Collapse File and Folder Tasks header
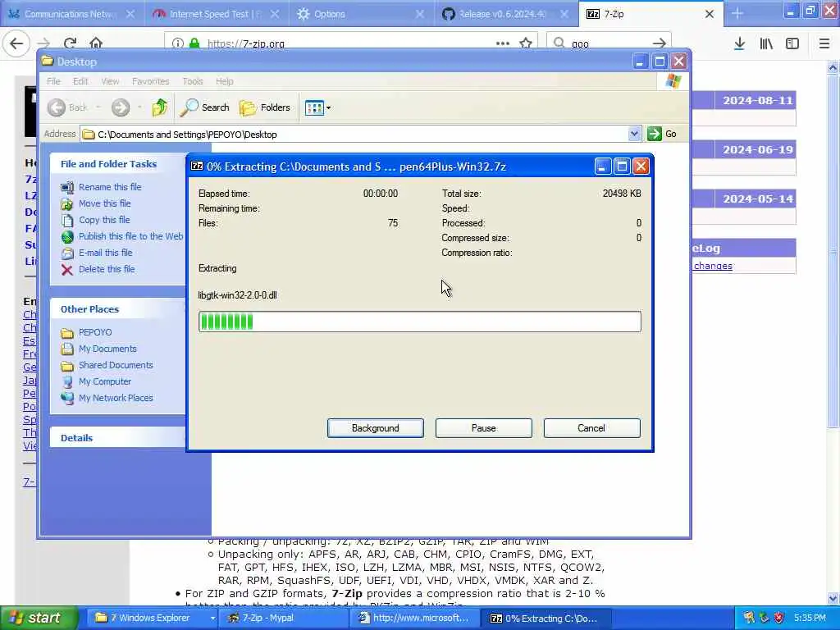 pos(118,164)
